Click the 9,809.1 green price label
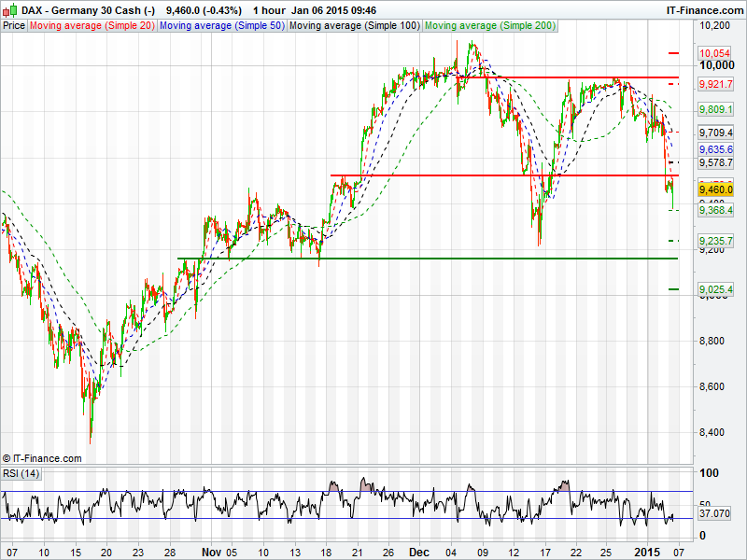Image resolution: width=747 pixels, height=560 pixels. [715, 109]
